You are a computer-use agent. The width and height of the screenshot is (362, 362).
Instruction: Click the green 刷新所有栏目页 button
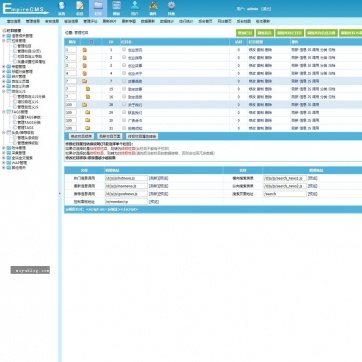point(290,33)
